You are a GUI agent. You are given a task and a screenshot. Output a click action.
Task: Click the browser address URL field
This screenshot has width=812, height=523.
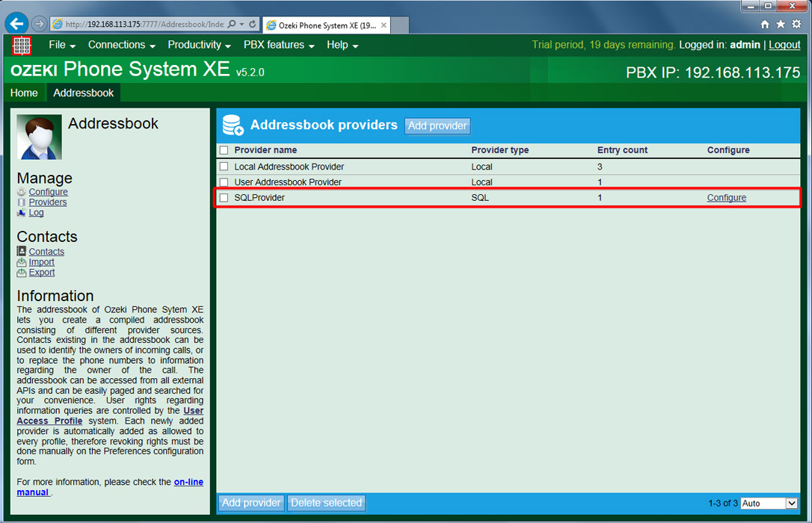[145, 25]
